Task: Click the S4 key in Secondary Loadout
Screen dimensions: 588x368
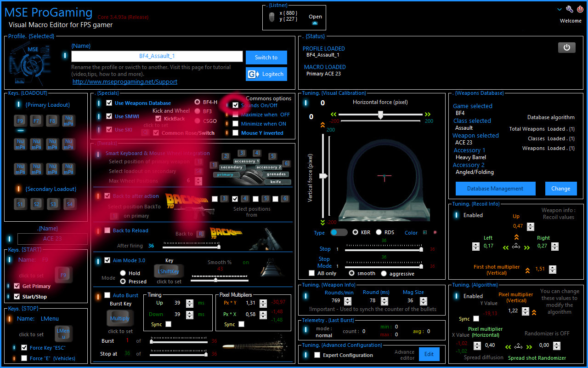Action: [69, 204]
